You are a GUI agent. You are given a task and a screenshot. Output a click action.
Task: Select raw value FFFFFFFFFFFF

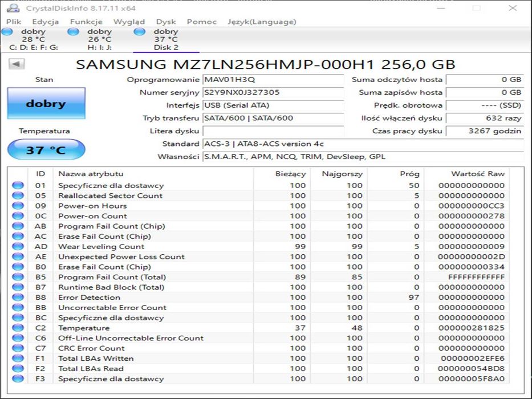point(476,277)
